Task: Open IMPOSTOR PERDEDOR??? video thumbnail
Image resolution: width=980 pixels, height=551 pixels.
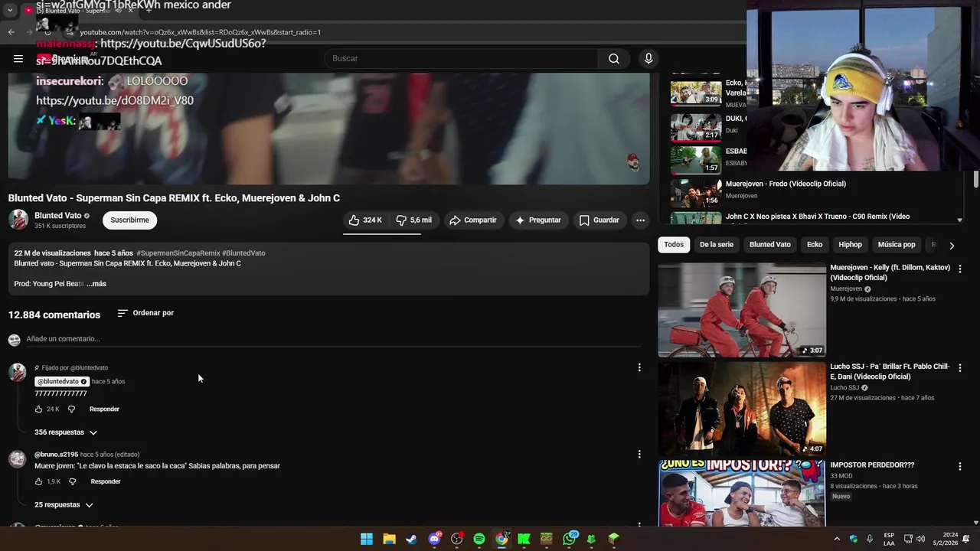Action: 742,493
